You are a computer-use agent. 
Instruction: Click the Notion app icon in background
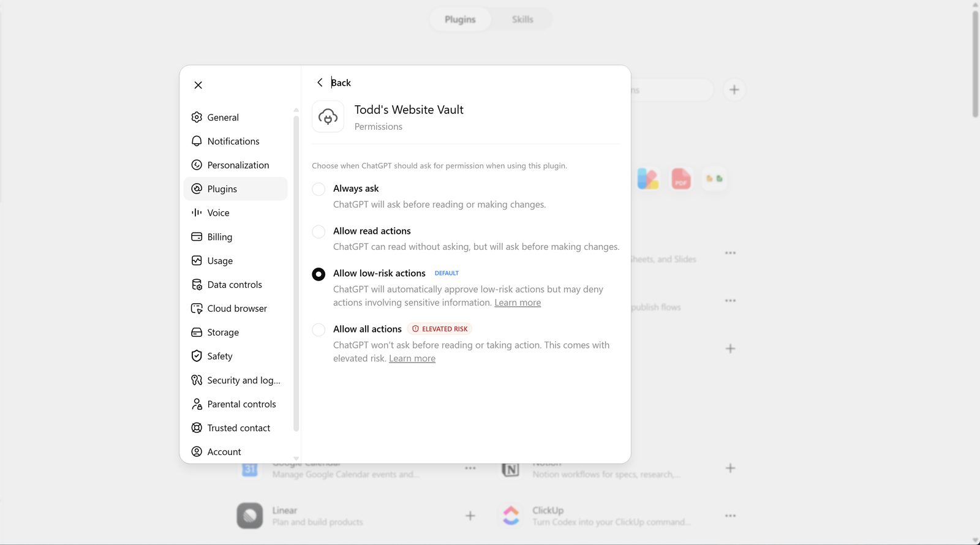(511, 470)
